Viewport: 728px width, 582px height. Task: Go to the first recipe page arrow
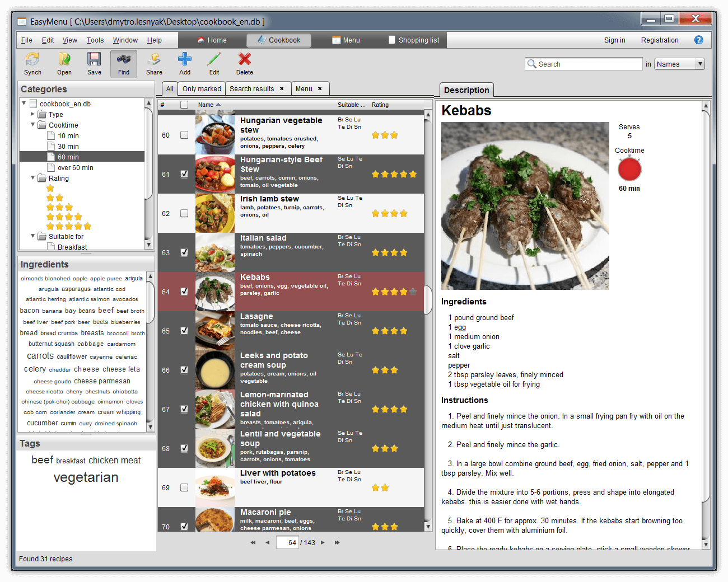[x=253, y=542]
